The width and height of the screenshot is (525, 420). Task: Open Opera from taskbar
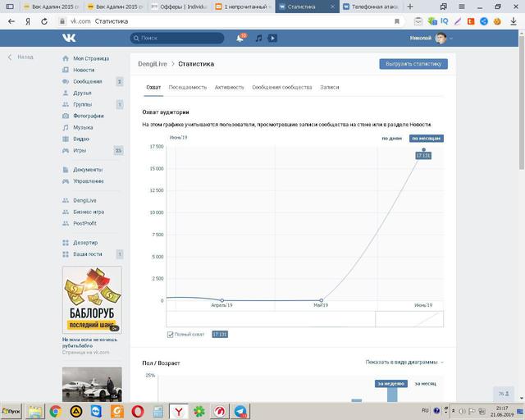point(138,412)
